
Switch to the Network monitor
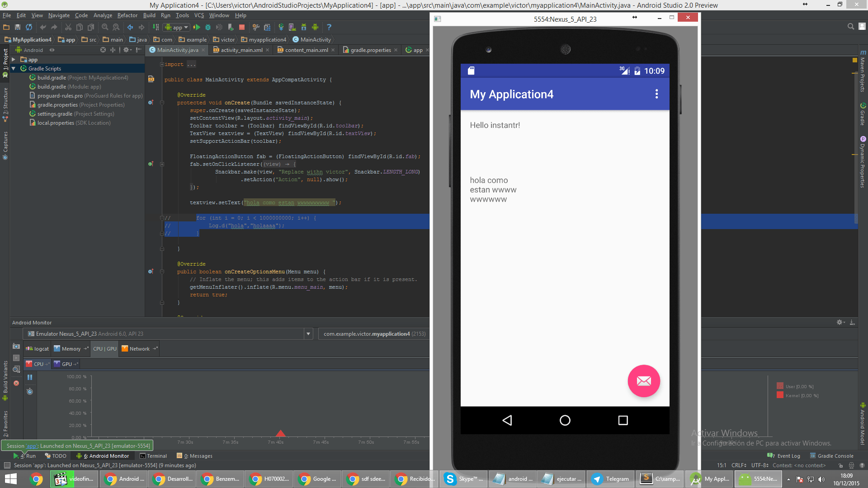(139, 348)
